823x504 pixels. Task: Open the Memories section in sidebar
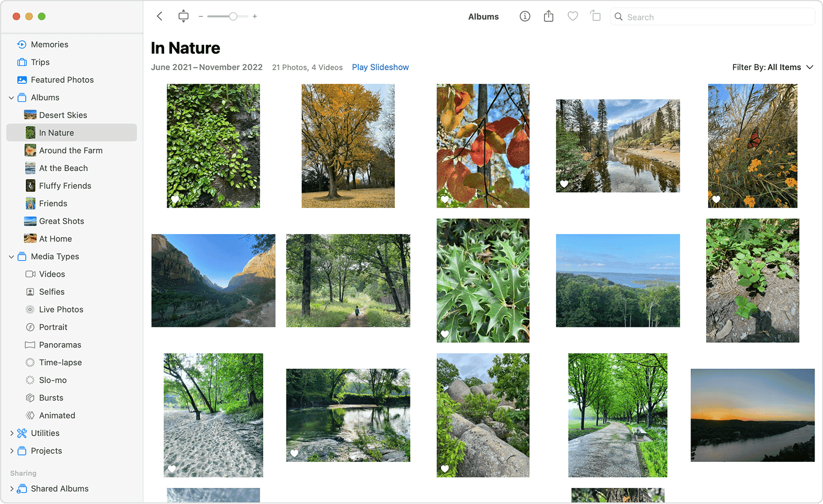(x=49, y=44)
